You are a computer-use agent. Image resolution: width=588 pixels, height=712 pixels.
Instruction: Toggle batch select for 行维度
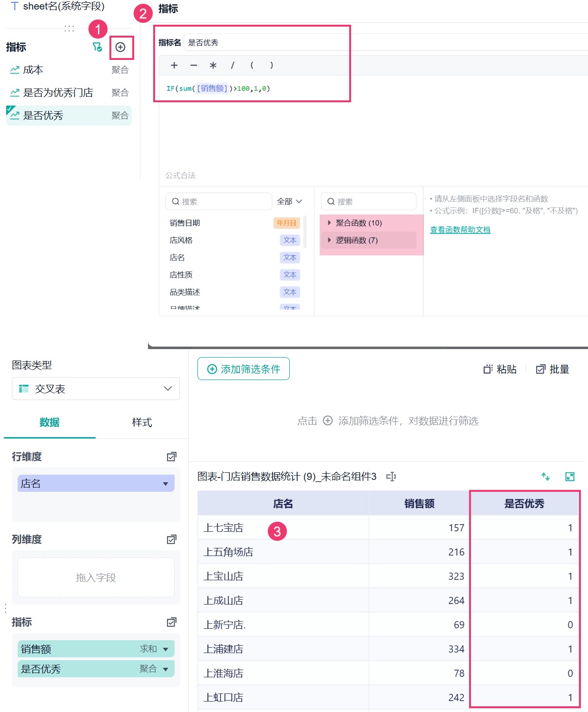[172, 457]
